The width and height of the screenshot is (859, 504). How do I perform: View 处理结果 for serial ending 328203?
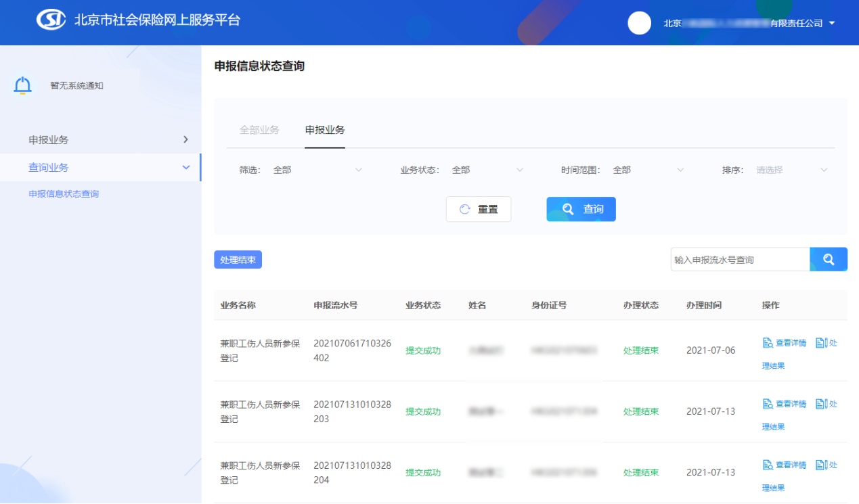[826, 404]
